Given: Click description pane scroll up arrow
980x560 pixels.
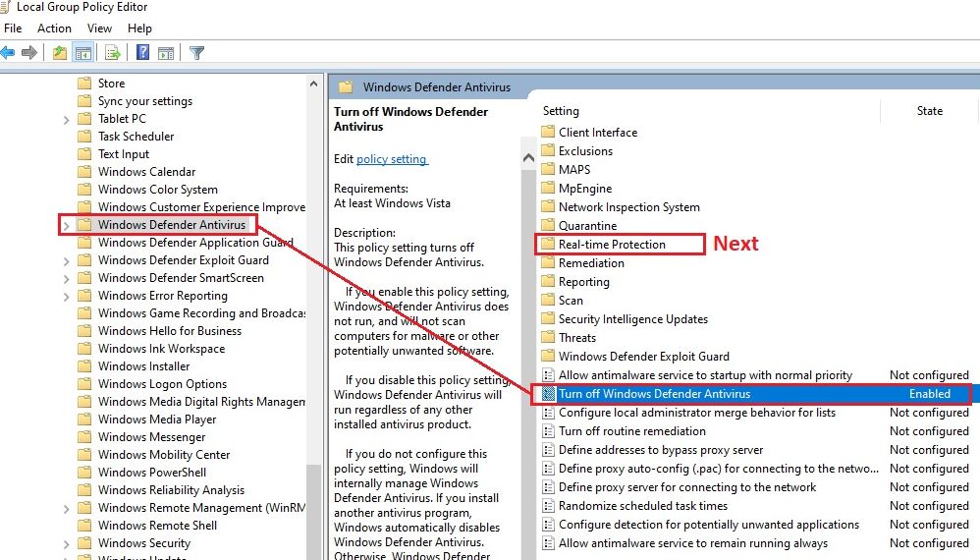Looking at the screenshot, I should click(528, 157).
